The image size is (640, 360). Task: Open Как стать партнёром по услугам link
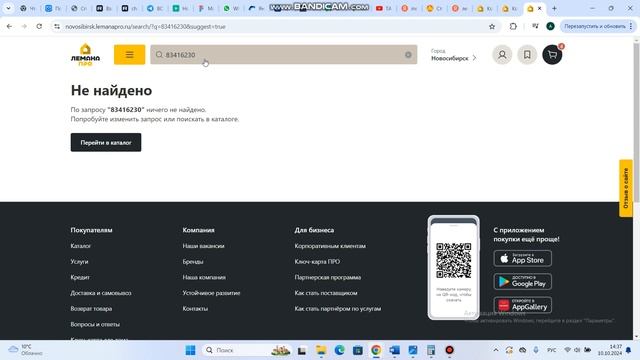[338, 309]
